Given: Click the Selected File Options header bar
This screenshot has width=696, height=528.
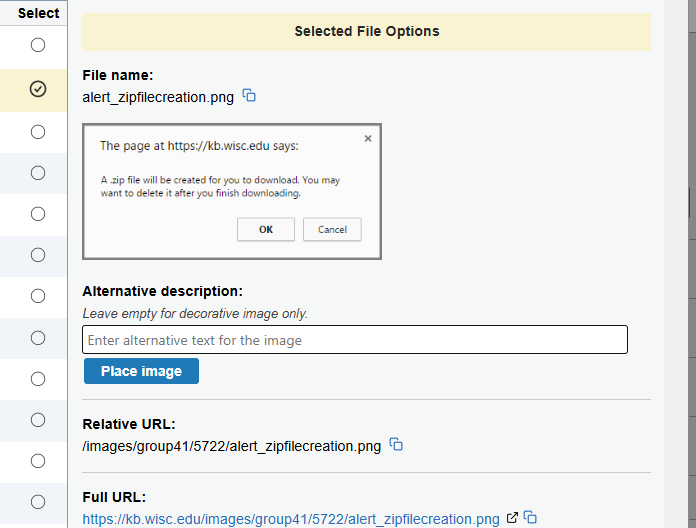Looking at the screenshot, I should 366,31.
